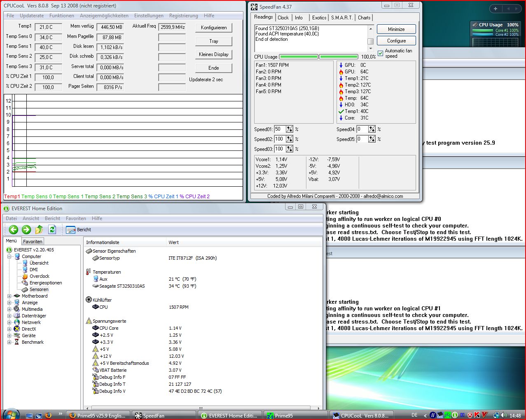Open the Einstellungen menu in CPUCool
Screen dimensions: 526x420
coord(149,16)
